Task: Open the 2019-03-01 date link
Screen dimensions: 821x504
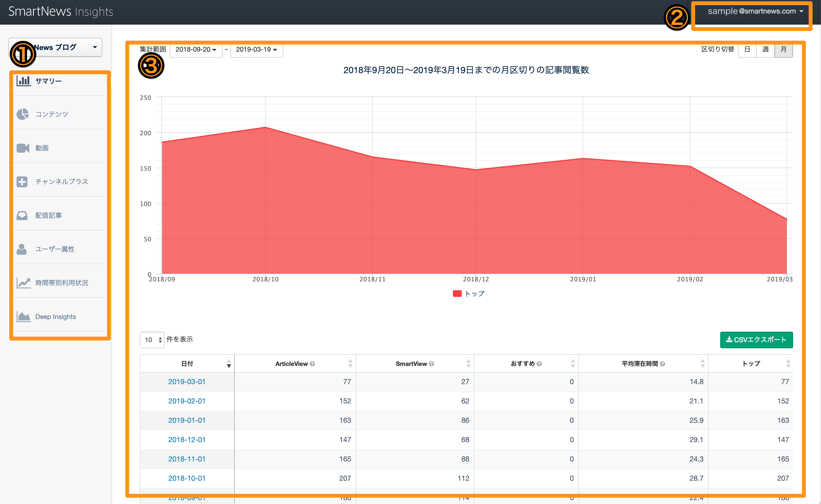Action: [x=187, y=382]
